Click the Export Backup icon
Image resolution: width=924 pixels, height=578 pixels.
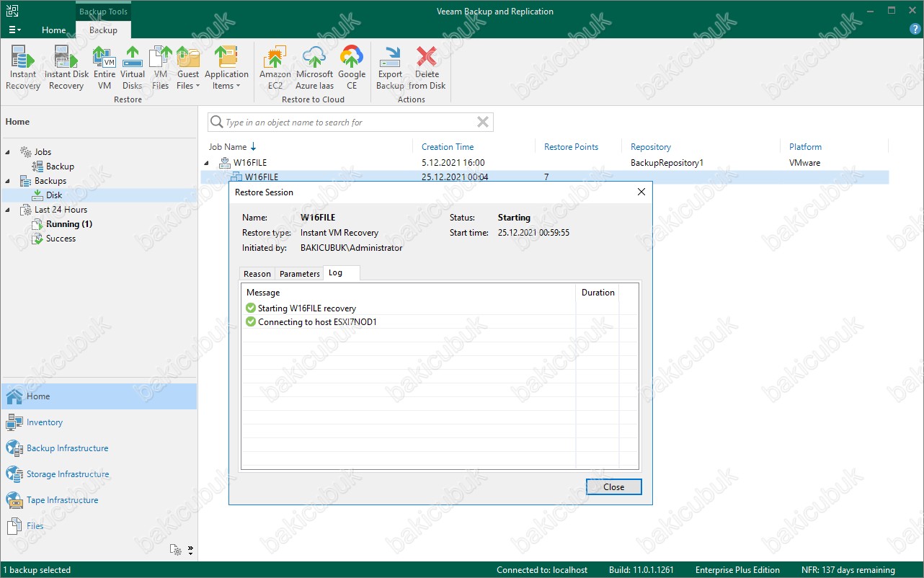click(390, 68)
